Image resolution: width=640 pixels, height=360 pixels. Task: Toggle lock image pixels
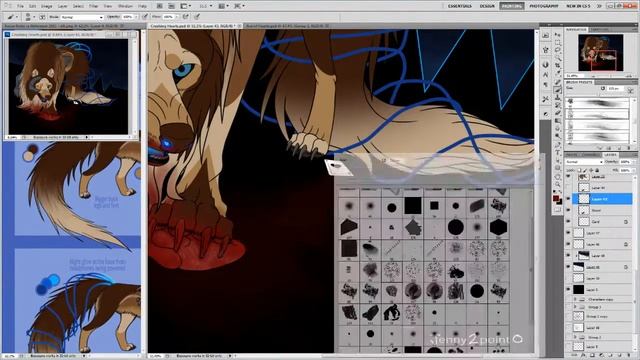click(x=585, y=170)
